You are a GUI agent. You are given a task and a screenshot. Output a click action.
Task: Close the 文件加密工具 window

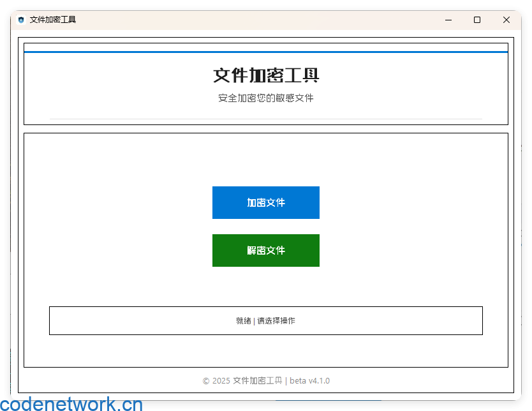[x=506, y=20]
